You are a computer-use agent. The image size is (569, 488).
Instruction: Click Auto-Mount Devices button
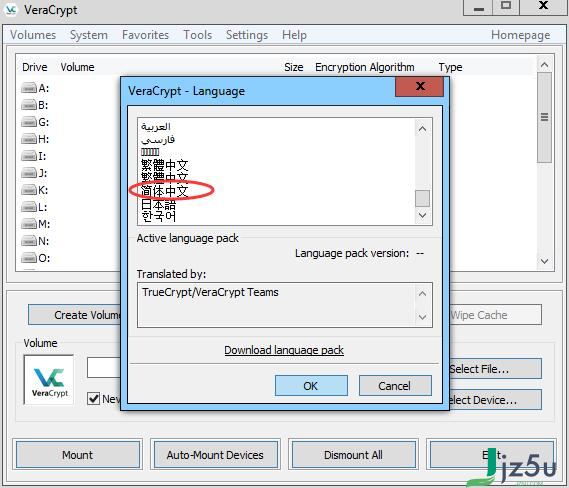pos(215,455)
